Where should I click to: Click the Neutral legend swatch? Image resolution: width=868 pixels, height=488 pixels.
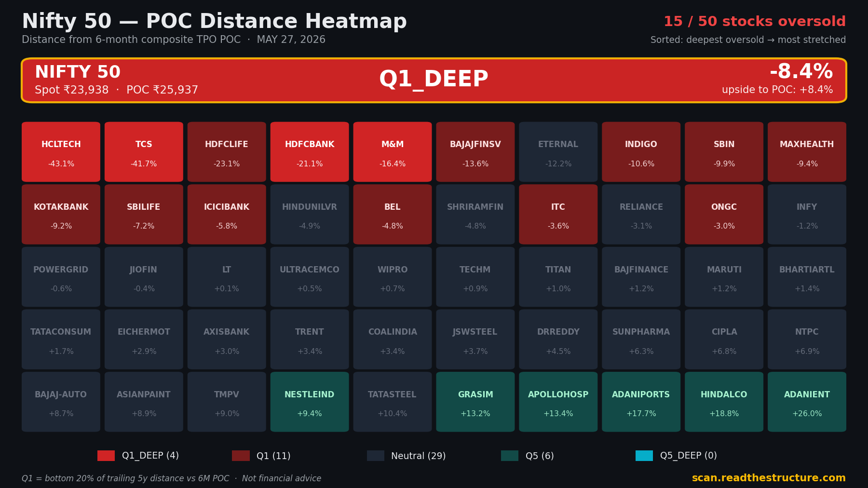pos(376,456)
